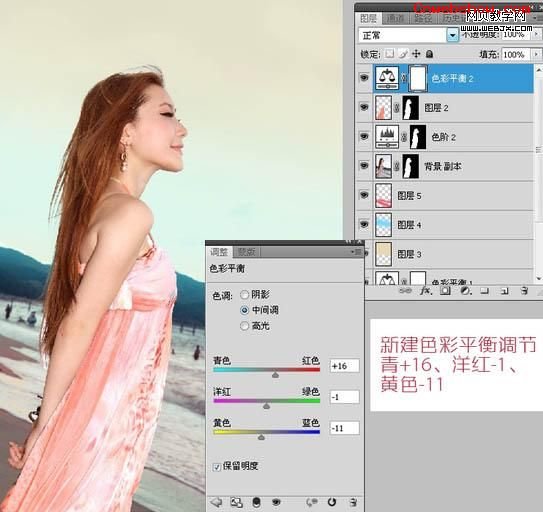Click the clip to layer icon
Screen dimensions: 543x512
[x=257, y=502]
